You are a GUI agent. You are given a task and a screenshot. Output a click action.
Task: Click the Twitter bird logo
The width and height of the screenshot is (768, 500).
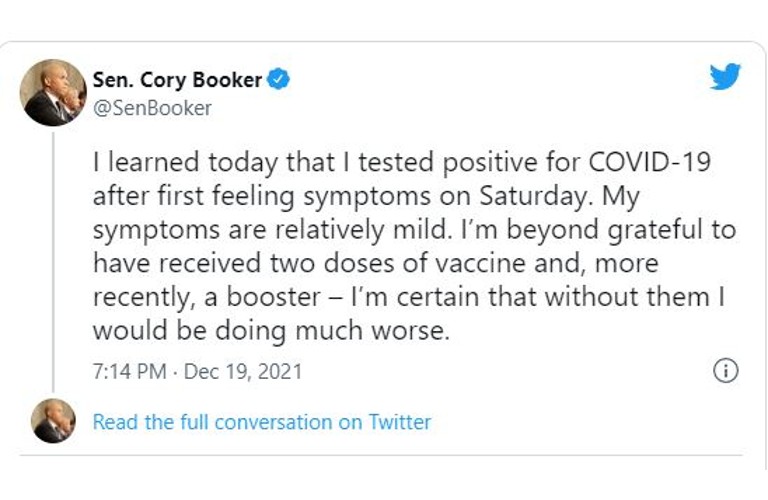click(725, 78)
